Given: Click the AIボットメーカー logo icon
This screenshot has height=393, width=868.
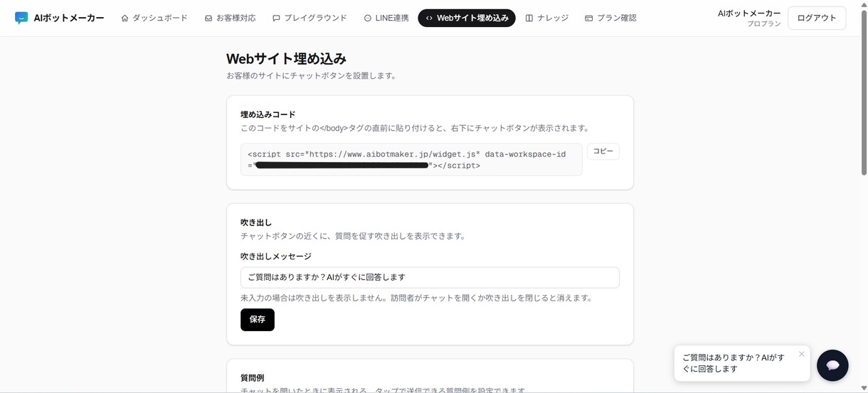Looking at the screenshot, I should coord(21,18).
